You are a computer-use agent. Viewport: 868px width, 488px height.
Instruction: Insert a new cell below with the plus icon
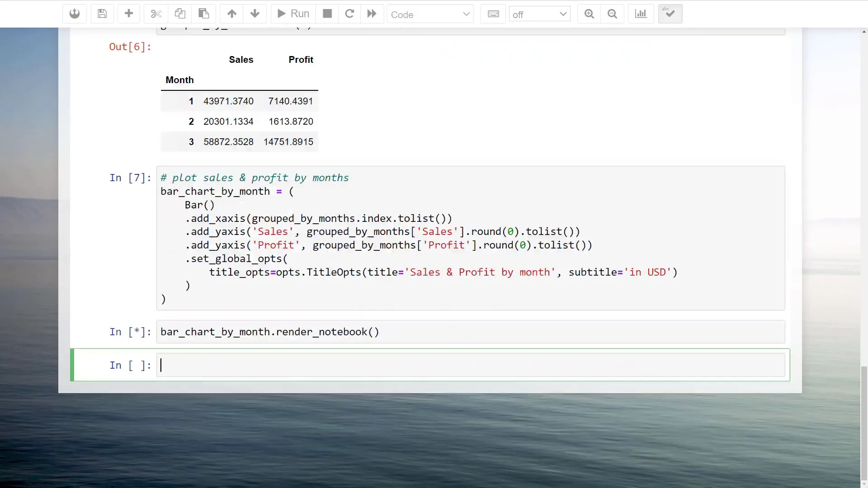pos(129,14)
